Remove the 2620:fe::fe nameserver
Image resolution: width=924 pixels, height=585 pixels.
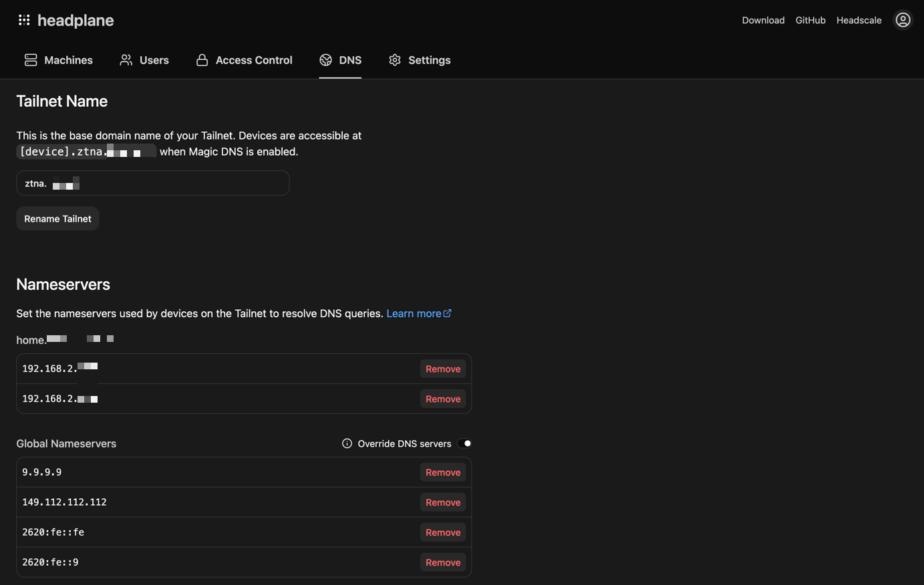pyautogui.click(x=443, y=532)
